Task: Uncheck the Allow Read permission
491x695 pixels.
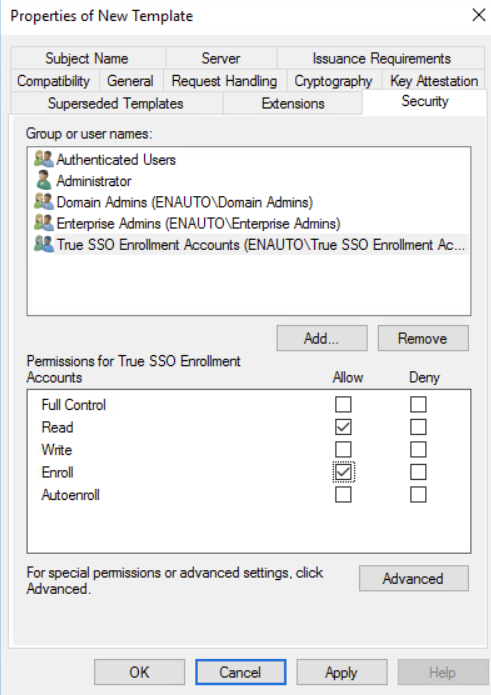Action: (x=343, y=427)
